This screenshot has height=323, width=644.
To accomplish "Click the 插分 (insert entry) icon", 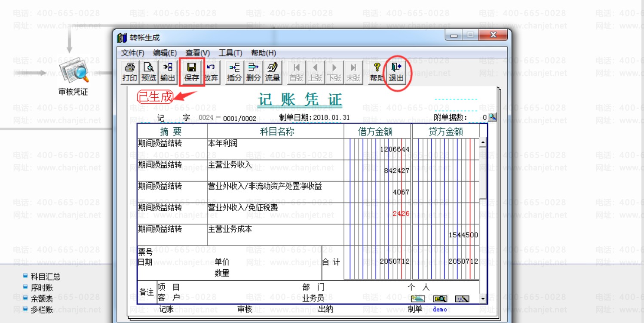I will [234, 72].
